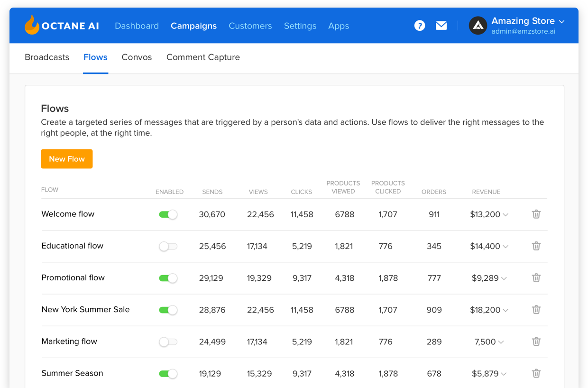This screenshot has height=388, width=588.
Task: Click the 345 orders value
Action: pyautogui.click(x=434, y=246)
